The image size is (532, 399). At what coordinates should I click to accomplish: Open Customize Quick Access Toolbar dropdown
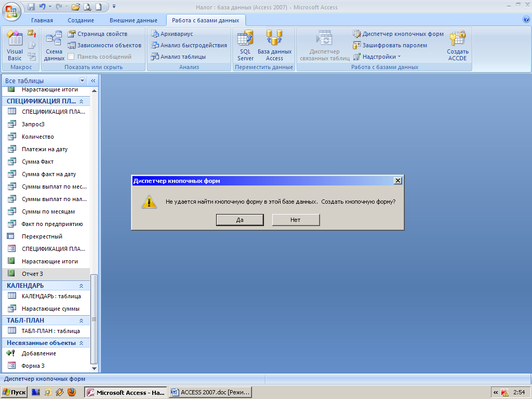click(x=114, y=6)
